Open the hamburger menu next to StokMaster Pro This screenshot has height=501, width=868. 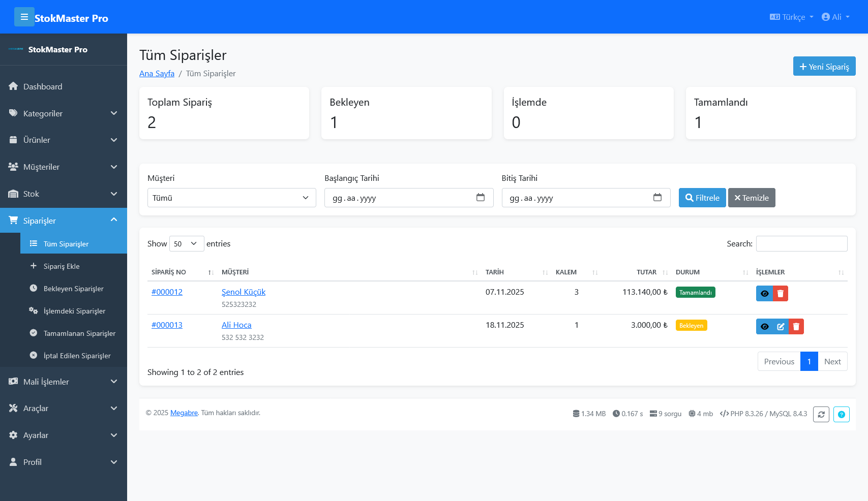24,17
